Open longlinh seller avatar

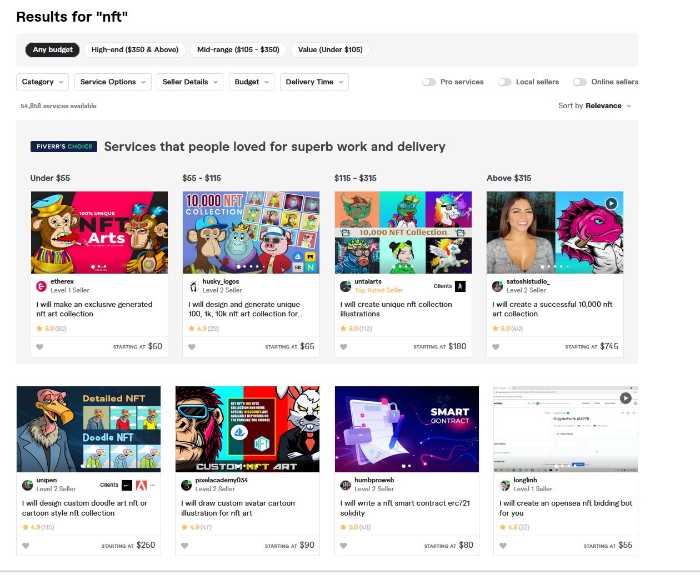(505, 485)
